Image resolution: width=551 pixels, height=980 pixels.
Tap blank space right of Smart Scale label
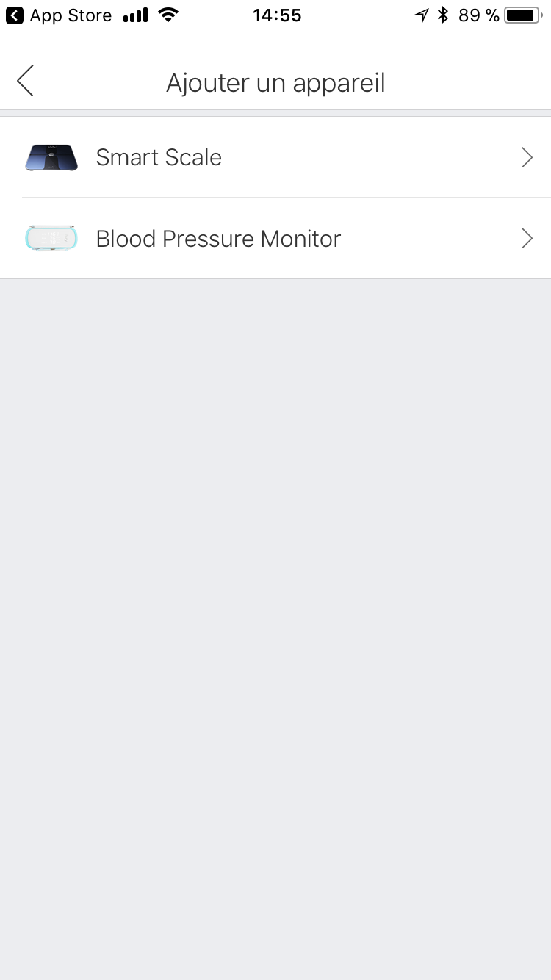tap(367, 157)
